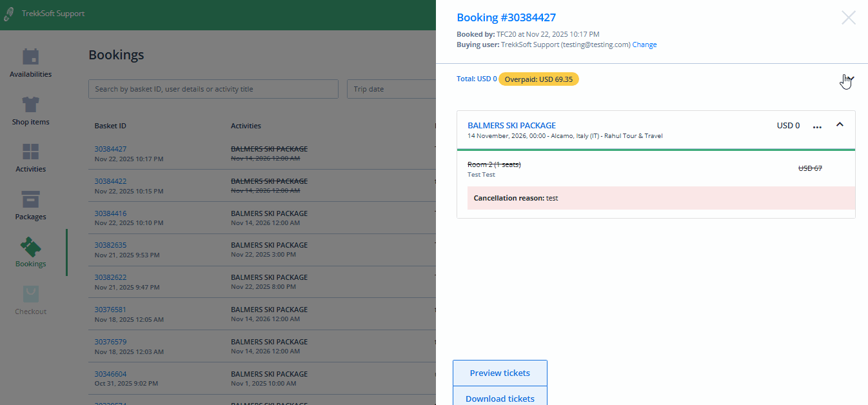Image resolution: width=868 pixels, height=405 pixels.
Task: Click the Overpaid USD 69.35 badge
Action: tap(538, 79)
